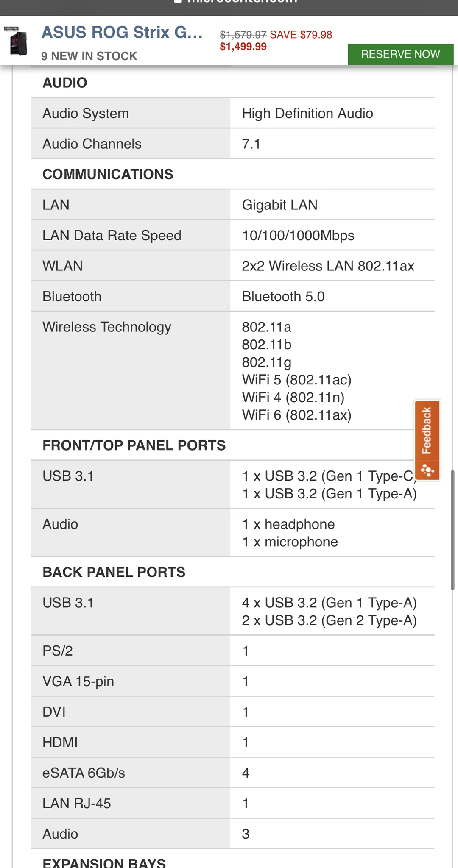Viewport: 458px width, 868px height.
Task: Click the 9 NEW IN STOCK text
Action: coord(89,56)
